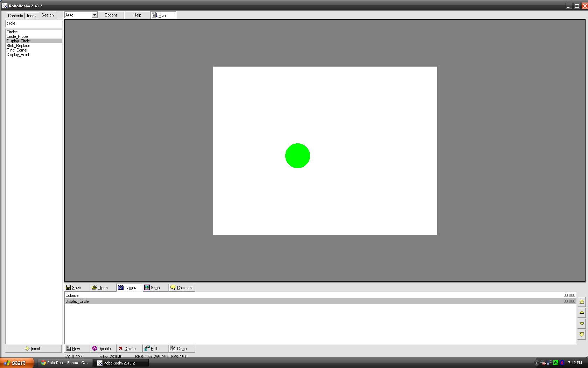This screenshot has width=588, height=368.
Task: Click the Snap image icon
Action: [x=152, y=288]
